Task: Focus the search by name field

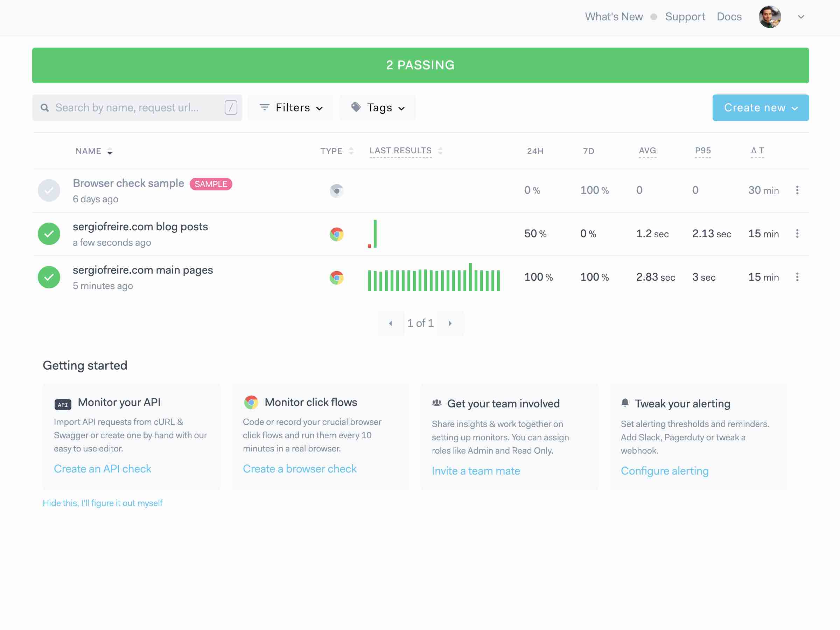Action: tap(137, 108)
